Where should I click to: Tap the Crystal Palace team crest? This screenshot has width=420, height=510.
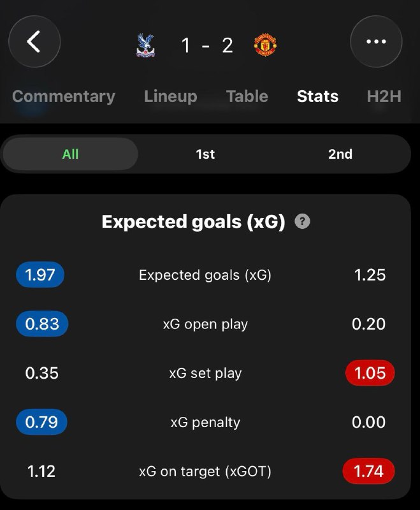(145, 45)
